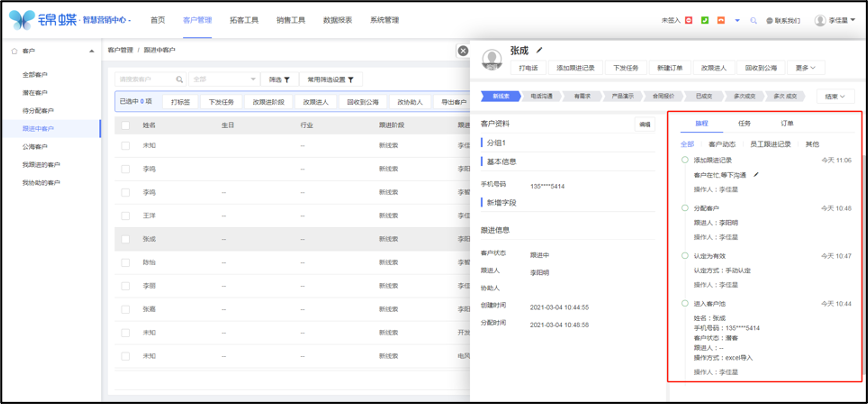Edit the 客户在忙,等下沟通 record pencil icon
This screenshot has height=404, width=868.
point(756,175)
